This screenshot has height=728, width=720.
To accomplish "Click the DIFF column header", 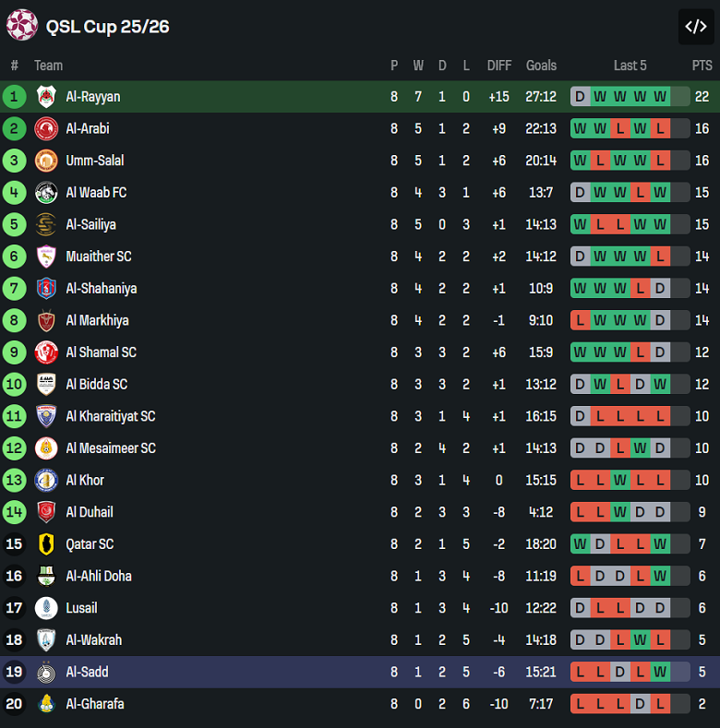I will (x=499, y=66).
